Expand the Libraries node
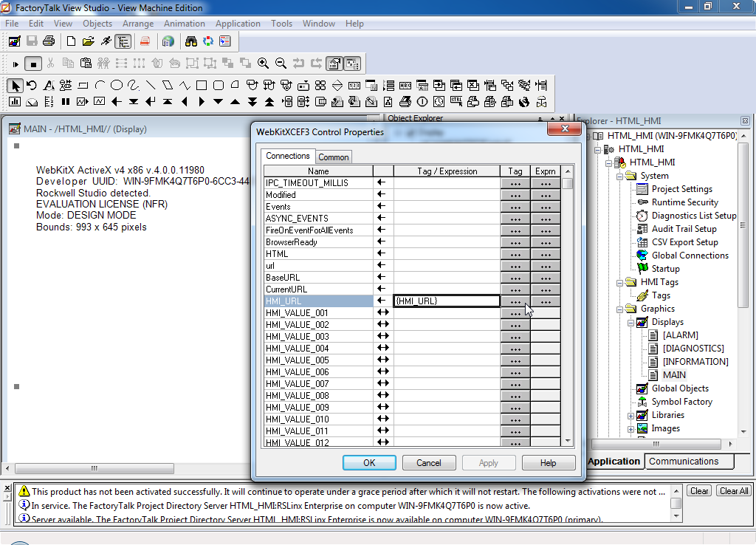 tap(630, 416)
